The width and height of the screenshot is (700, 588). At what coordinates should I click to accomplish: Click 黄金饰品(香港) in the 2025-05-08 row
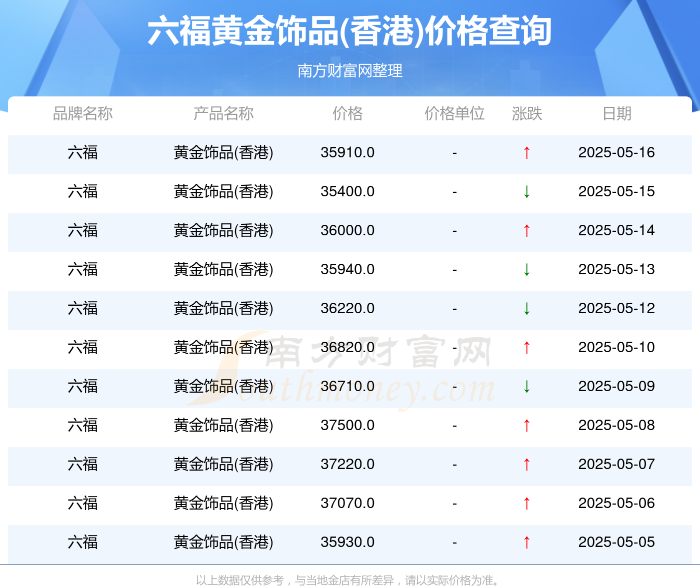(223, 425)
